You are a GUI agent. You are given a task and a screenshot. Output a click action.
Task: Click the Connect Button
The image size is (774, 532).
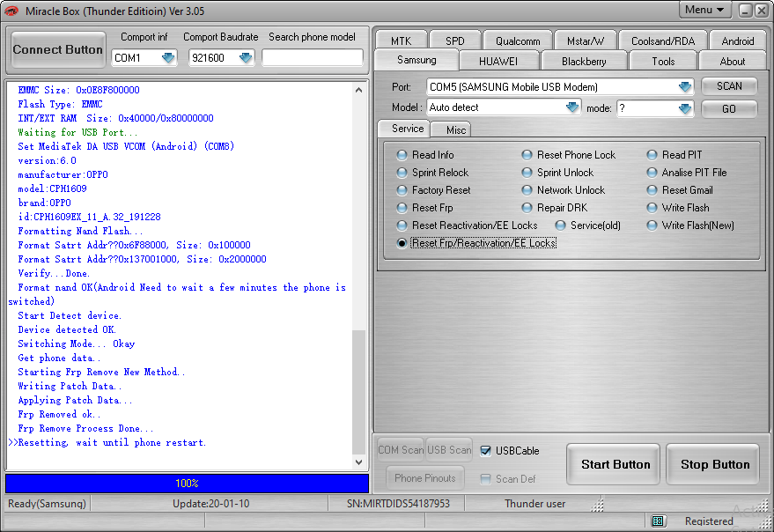pyautogui.click(x=58, y=49)
